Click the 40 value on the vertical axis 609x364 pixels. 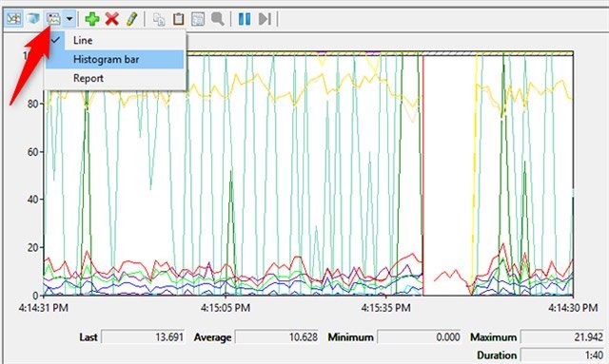[32, 200]
